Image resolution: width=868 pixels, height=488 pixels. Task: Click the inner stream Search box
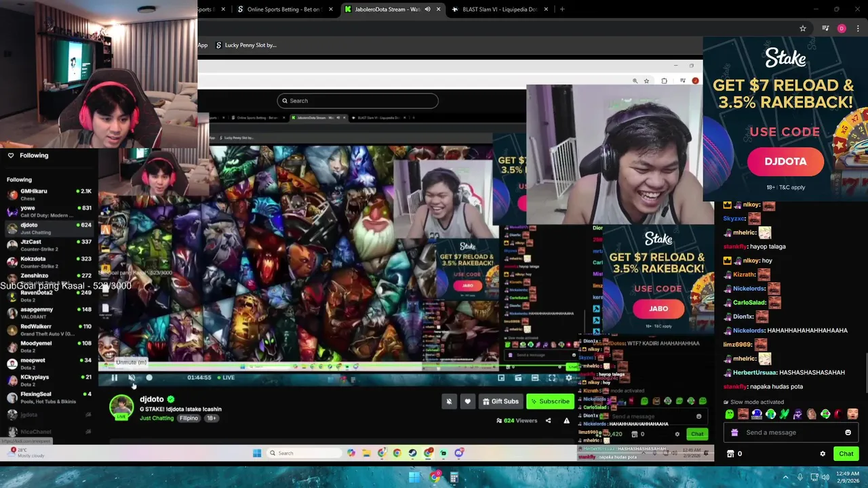[x=357, y=101]
